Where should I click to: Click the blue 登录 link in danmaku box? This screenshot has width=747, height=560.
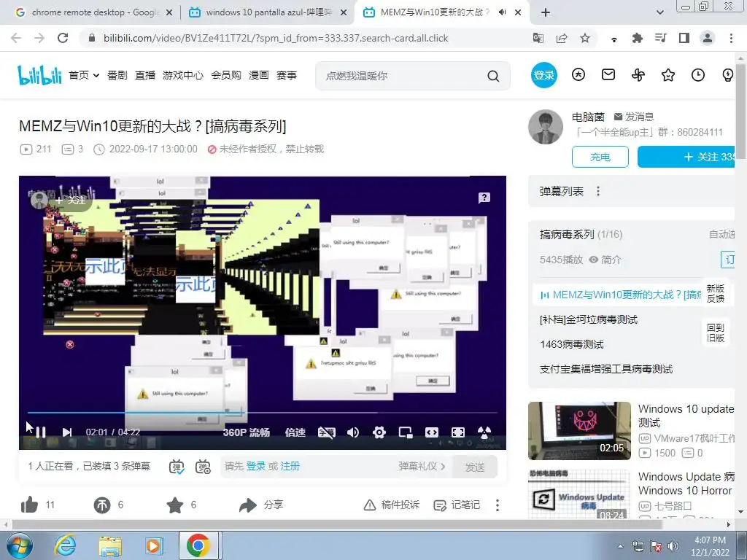tap(256, 466)
